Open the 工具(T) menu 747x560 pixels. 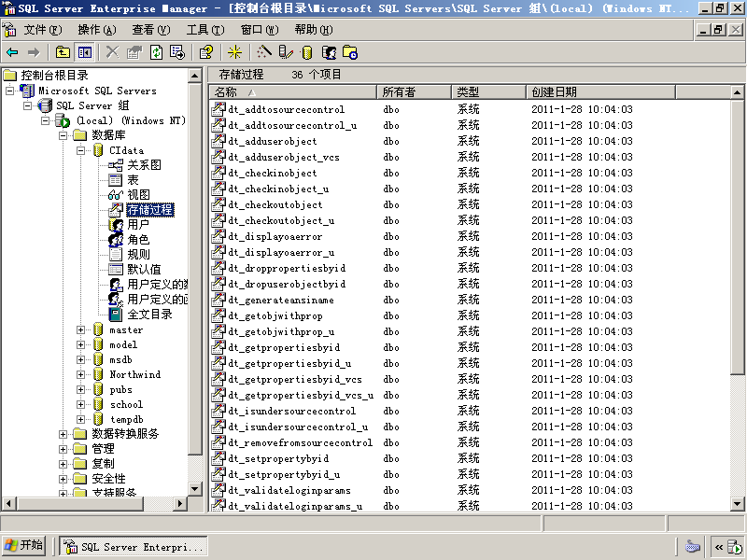point(205,30)
